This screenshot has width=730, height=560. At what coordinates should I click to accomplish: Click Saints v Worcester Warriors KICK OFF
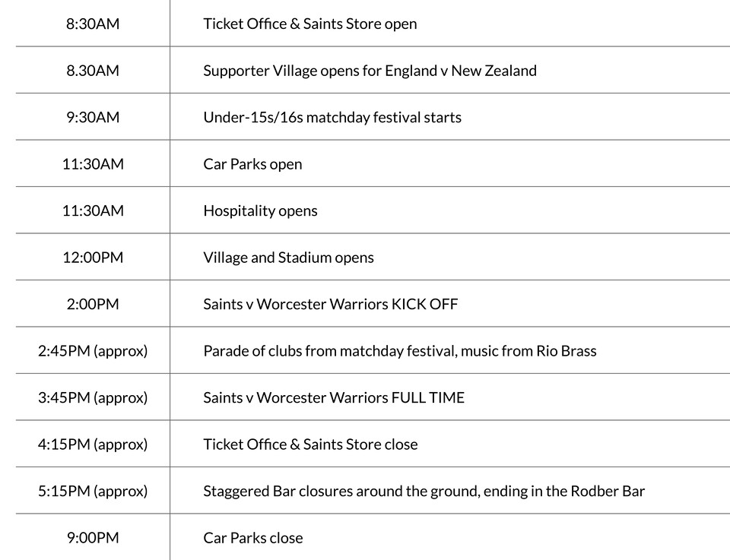[330, 305]
